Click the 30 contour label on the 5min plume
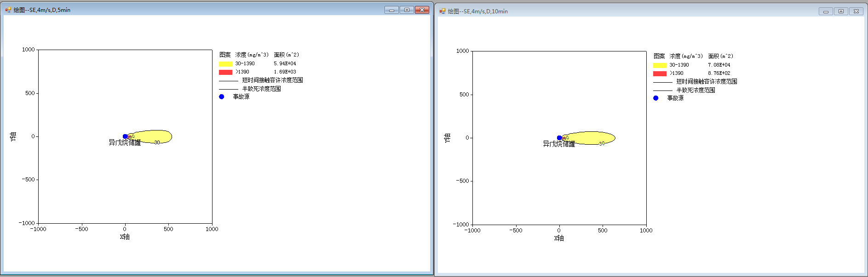 tap(157, 142)
